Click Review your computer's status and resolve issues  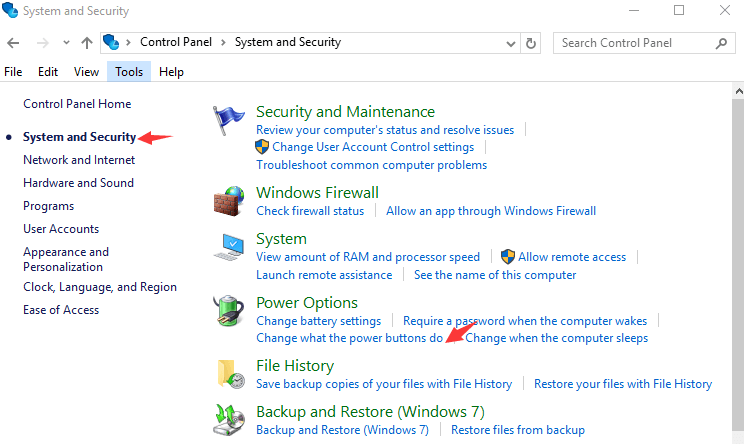coord(385,130)
